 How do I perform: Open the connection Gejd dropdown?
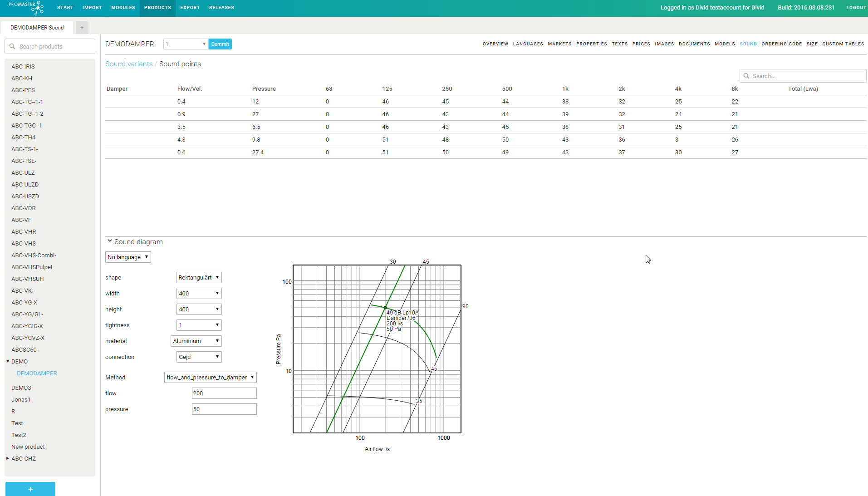pyautogui.click(x=199, y=357)
